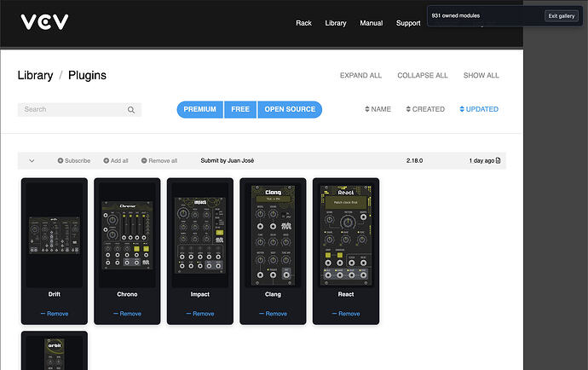The image size is (588, 370).
Task: Click the Submit by Juan José plugin title
Action: (228, 160)
